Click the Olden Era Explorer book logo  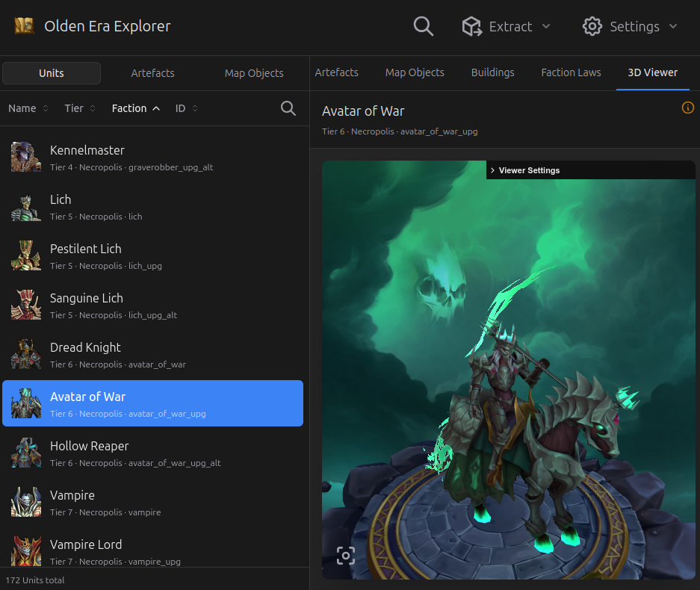point(24,26)
